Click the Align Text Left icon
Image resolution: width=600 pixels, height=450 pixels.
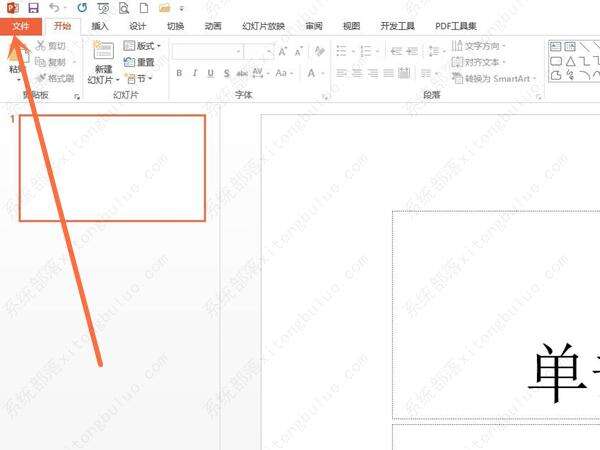[341, 73]
